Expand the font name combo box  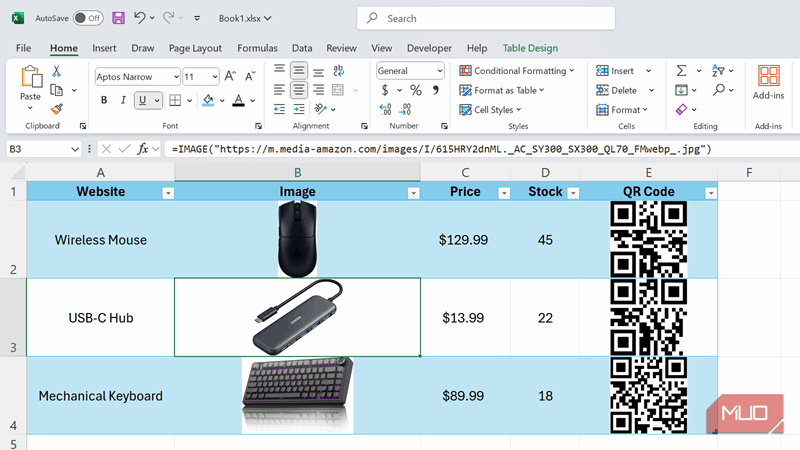176,76
